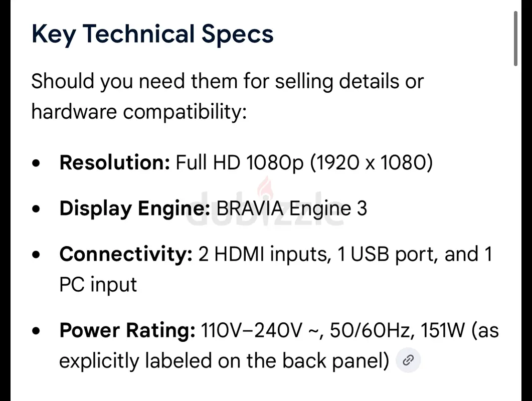Open the source link chip icon
Viewport: 532px width, 401px height.
(x=408, y=360)
